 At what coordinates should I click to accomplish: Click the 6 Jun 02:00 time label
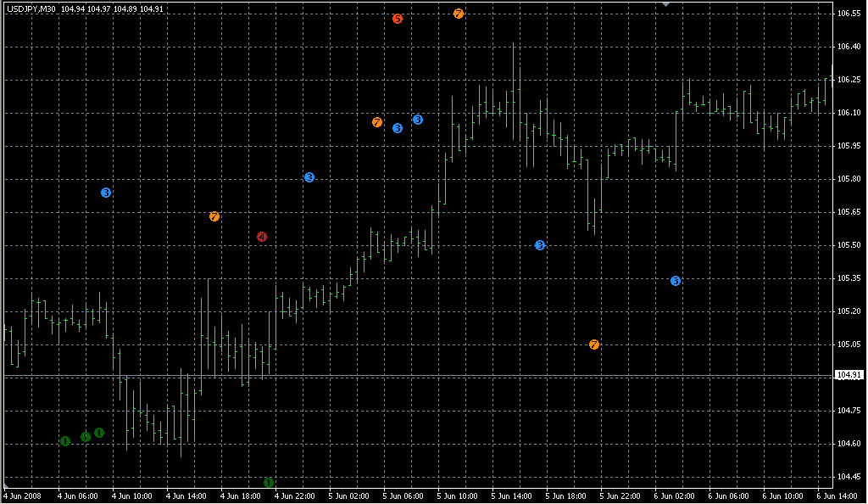pos(674,496)
